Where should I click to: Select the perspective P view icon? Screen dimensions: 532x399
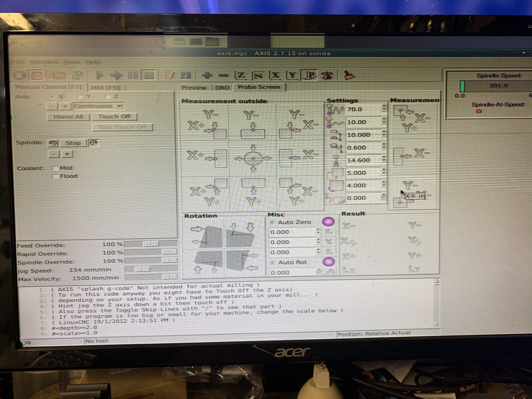pos(310,75)
